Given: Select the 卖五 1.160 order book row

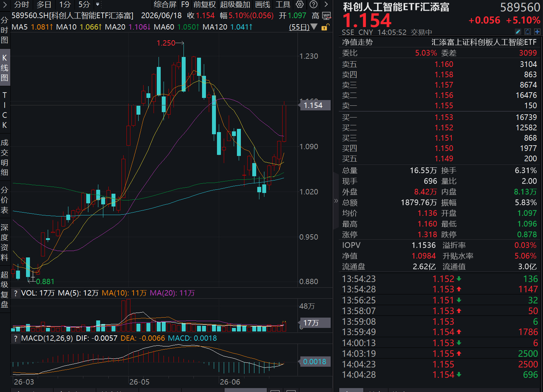Looking at the screenshot, I should tap(439, 64).
